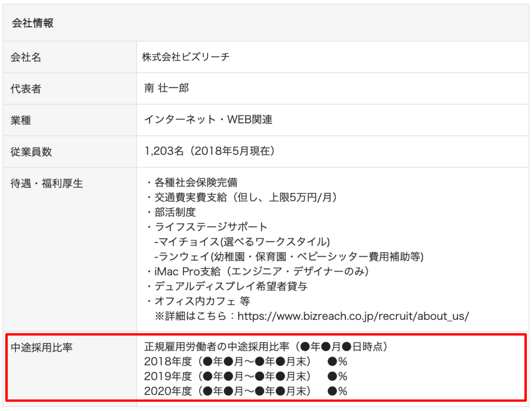This screenshot has width=532, height=411.
Task: Select the 会社名 label cell
Action: [70, 57]
